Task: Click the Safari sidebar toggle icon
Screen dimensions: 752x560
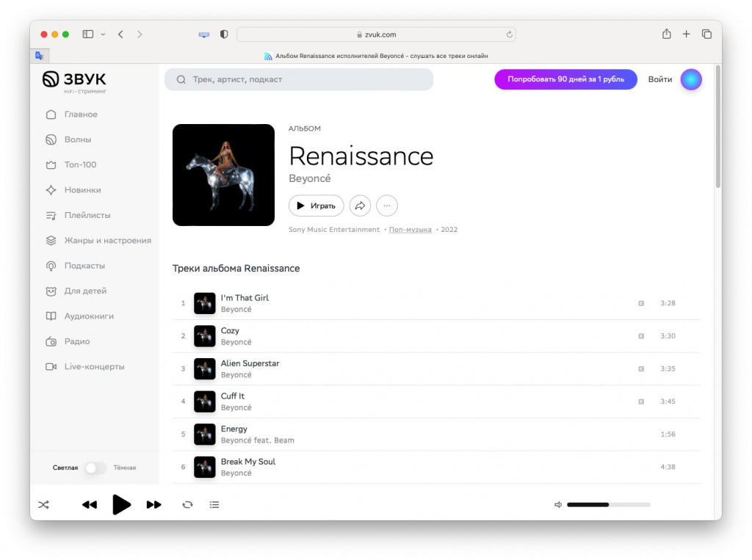Action: click(88, 34)
